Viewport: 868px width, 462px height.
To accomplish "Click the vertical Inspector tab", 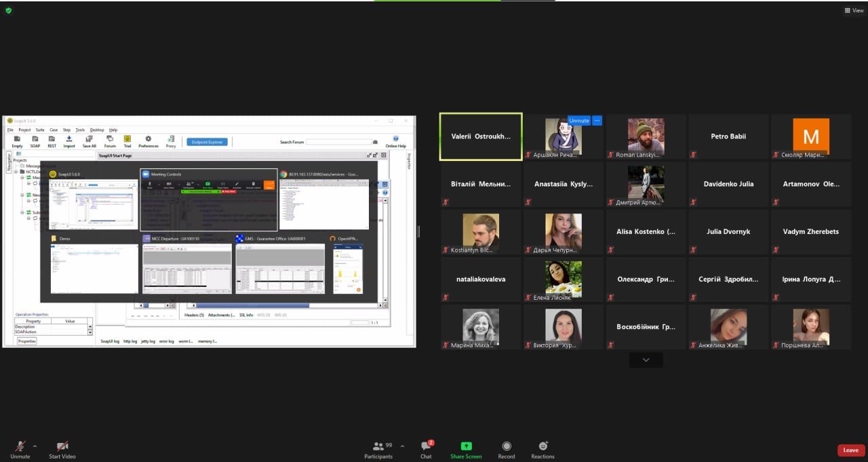I will (x=409, y=161).
